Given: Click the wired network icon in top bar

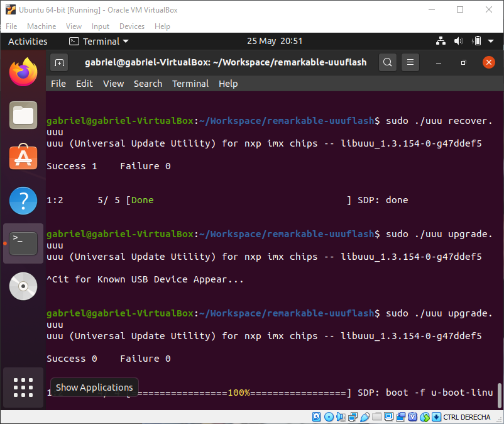Looking at the screenshot, I should pyautogui.click(x=441, y=41).
